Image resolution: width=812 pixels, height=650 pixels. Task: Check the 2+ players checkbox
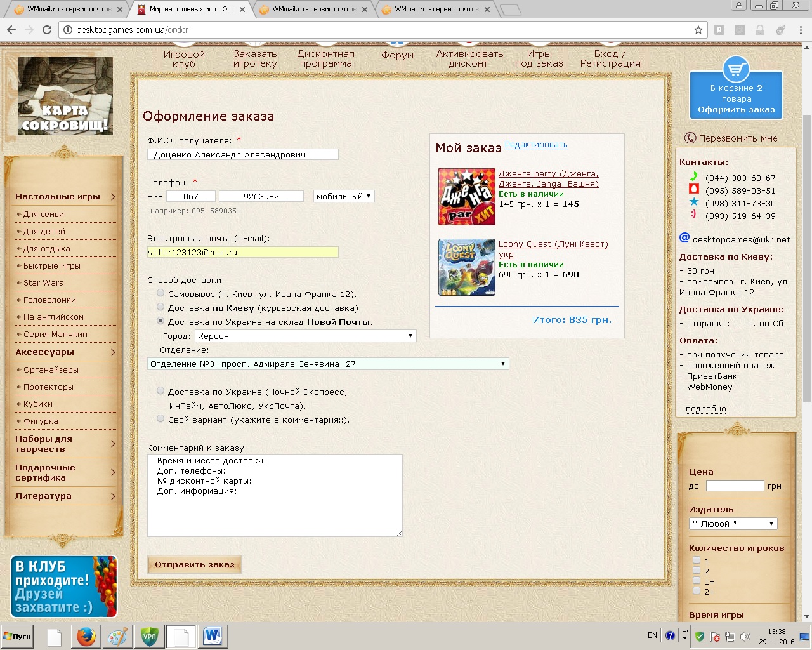tap(697, 591)
